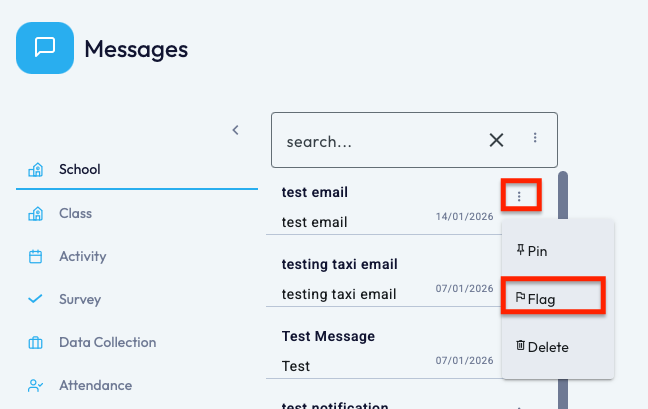Open search options three-dot menu
Viewport: 648px width, 409px height.
point(535,138)
